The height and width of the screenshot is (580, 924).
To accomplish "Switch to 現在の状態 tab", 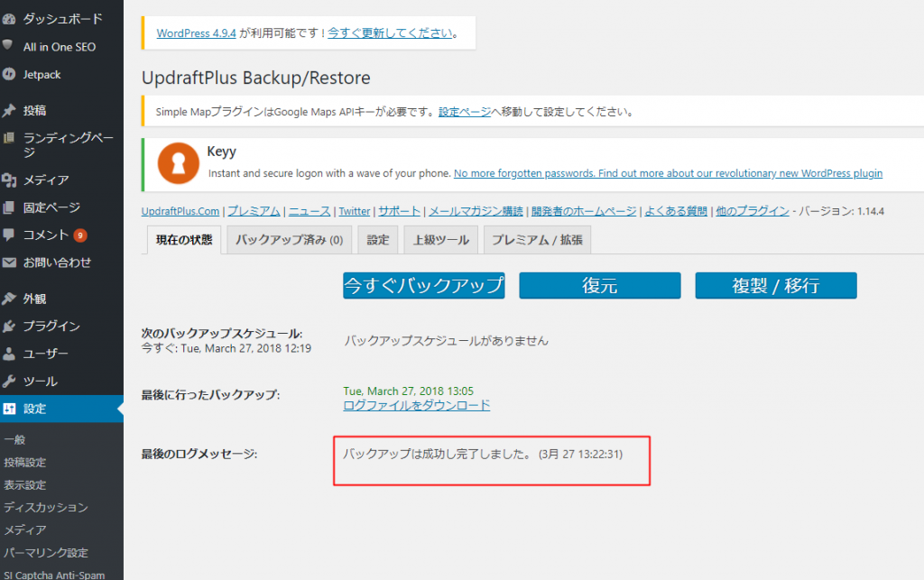I will [184, 240].
